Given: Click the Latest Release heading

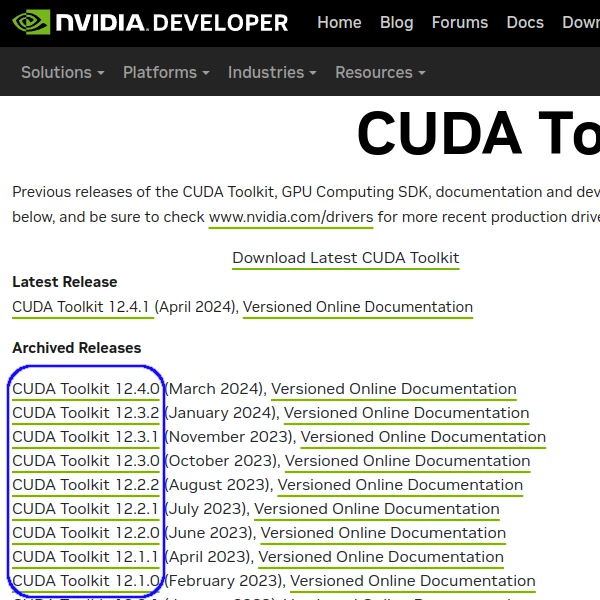Looking at the screenshot, I should tap(65, 282).
